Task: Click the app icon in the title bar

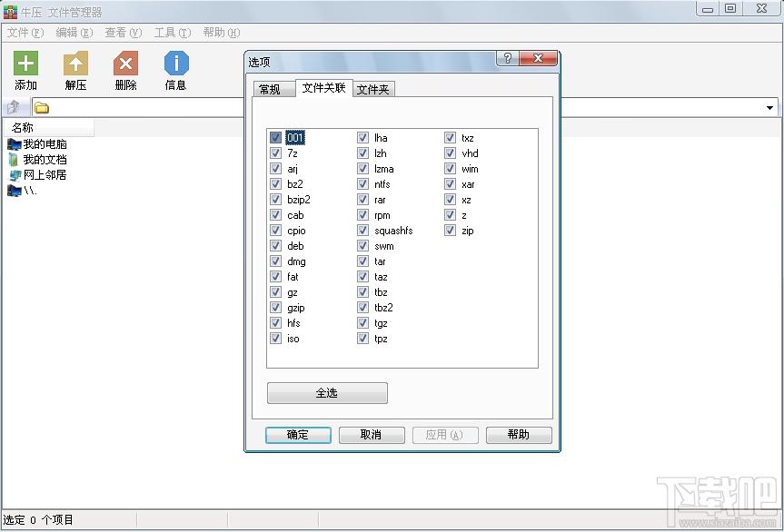Action: (10, 12)
